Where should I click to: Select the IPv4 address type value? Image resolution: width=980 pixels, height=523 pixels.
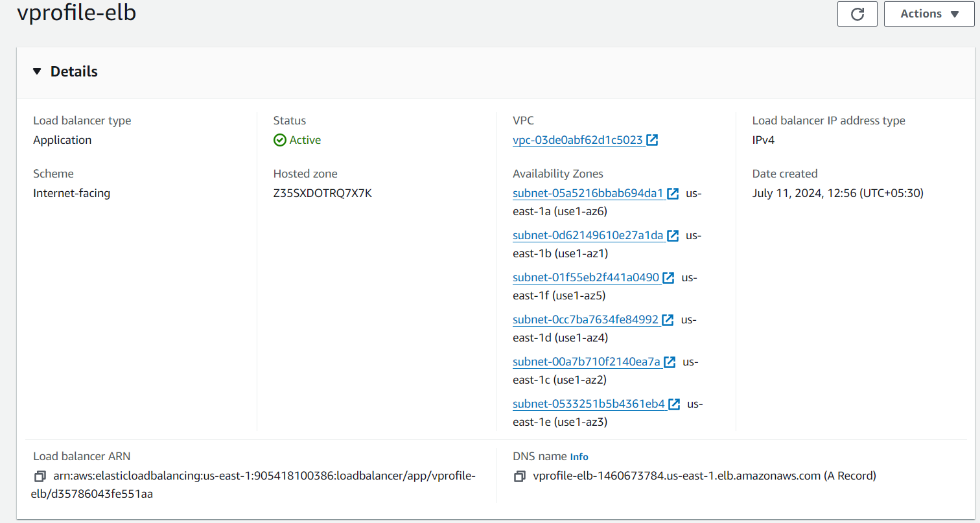[764, 140]
